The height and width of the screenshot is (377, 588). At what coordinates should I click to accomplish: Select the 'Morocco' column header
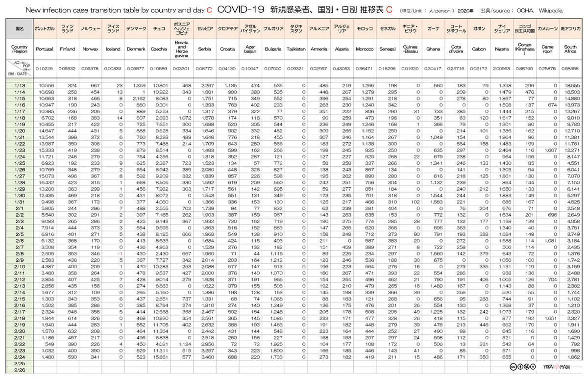[365, 50]
